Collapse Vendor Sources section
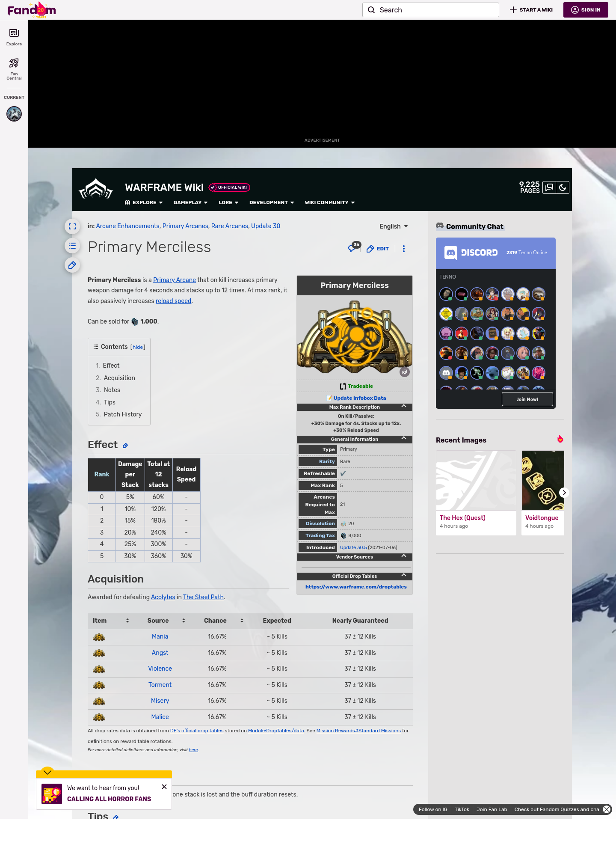 (x=404, y=556)
